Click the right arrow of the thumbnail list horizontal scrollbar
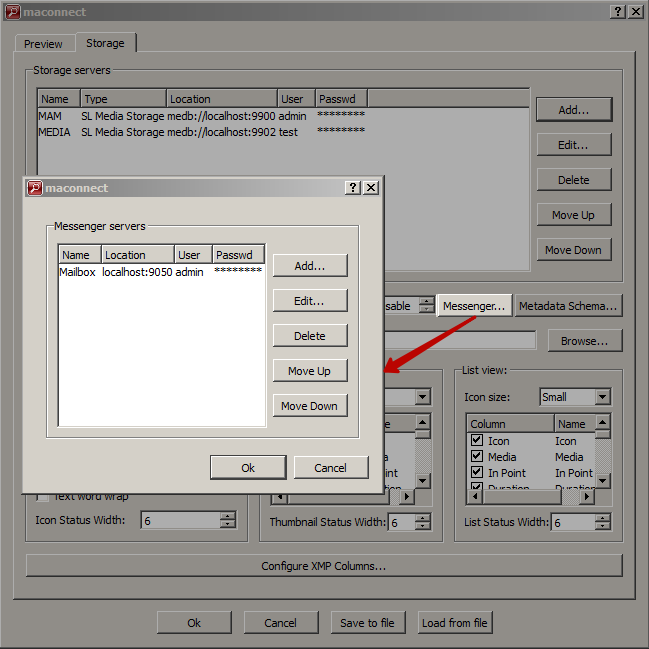The image size is (649, 649). pos(407,496)
